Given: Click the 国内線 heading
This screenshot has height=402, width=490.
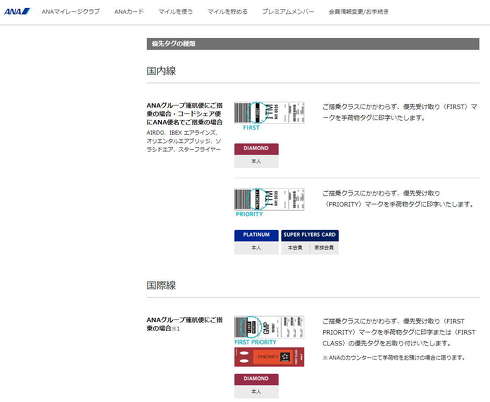Looking at the screenshot, I should pyautogui.click(x=161, y=71).
